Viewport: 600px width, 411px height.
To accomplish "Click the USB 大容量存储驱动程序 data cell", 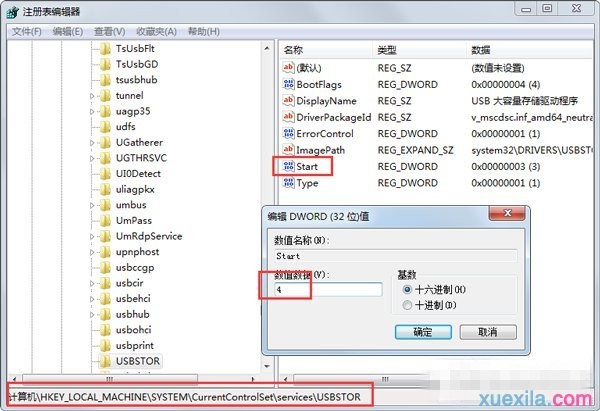I will pyautogui.click(x=524, y=101).
